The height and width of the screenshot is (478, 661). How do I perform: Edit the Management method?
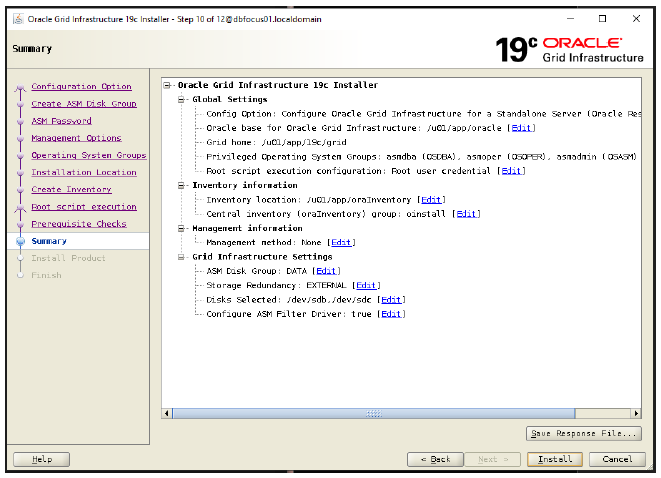coord(341,243)
